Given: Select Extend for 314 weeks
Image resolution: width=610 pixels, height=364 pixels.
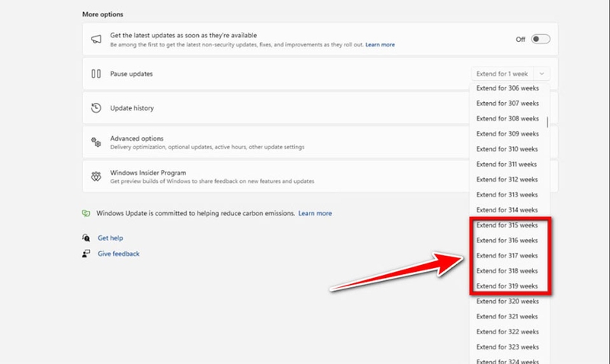Looking at the screenshot, I should click(x=508, y=209).
